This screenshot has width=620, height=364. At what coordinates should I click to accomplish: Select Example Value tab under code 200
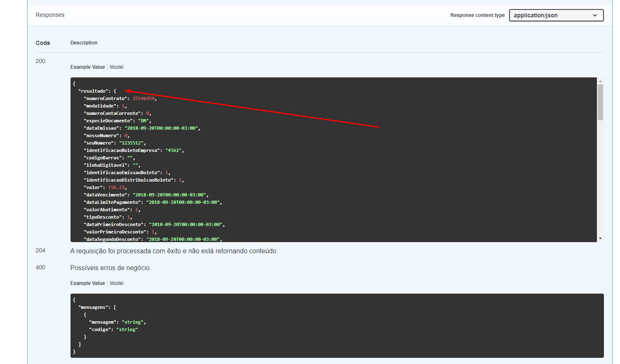(87, 67)
